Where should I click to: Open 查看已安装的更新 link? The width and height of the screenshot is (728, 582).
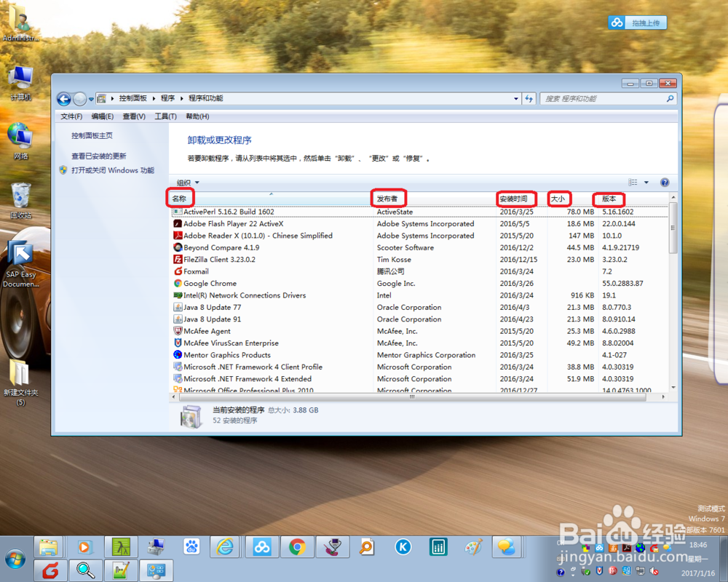click(99, 156)
